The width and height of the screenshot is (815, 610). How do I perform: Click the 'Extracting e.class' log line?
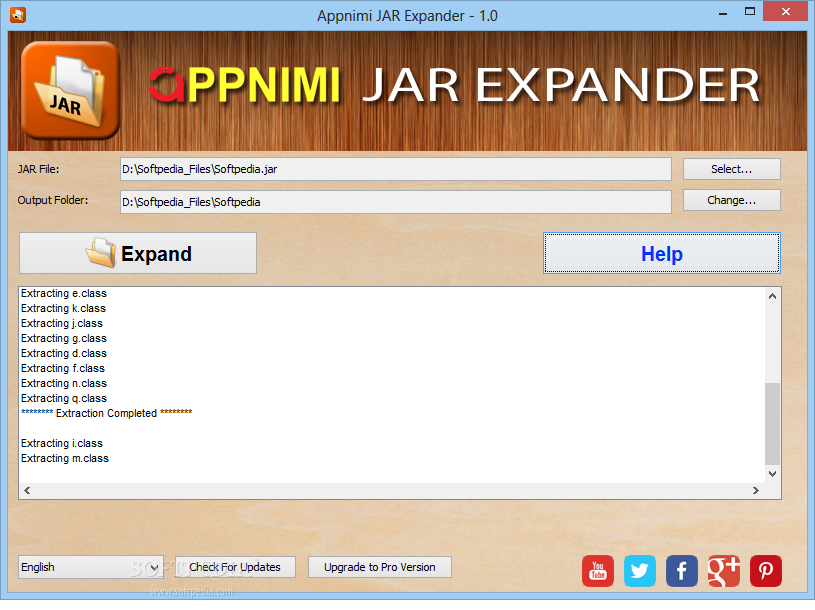(64, 293)
